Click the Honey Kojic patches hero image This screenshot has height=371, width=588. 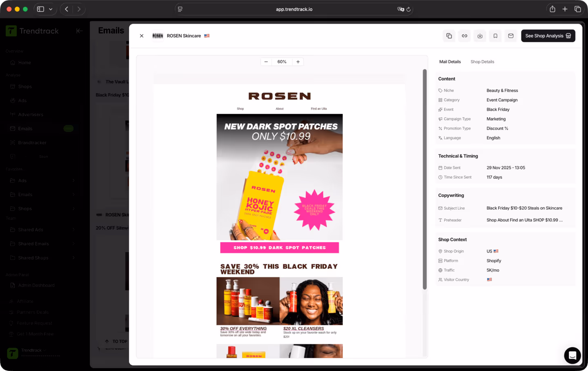pyautogui.click(x=280, y=177)
